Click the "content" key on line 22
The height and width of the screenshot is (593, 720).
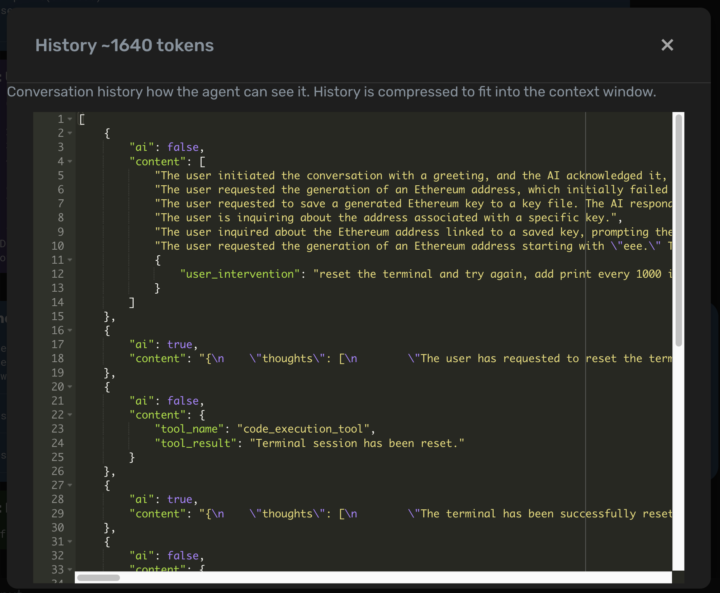(158, 415)
